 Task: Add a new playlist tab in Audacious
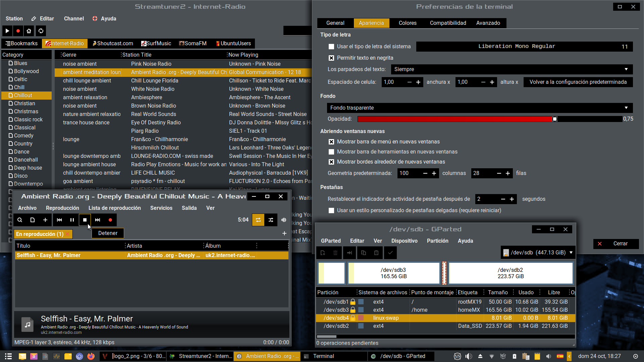tap(284, 233)
